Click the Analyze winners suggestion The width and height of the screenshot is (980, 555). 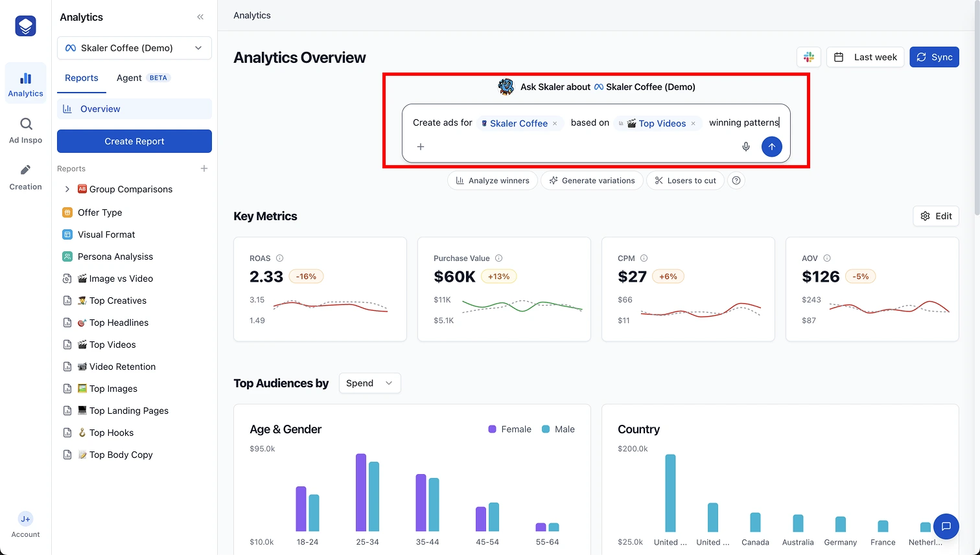[493, 181]
